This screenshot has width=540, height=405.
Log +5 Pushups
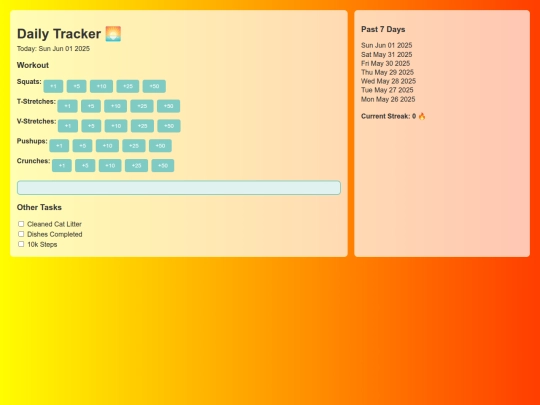(82, 146)
